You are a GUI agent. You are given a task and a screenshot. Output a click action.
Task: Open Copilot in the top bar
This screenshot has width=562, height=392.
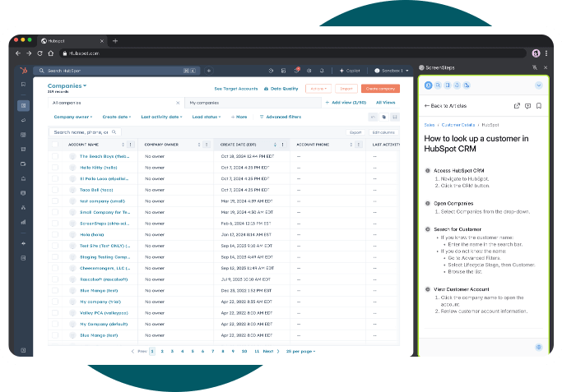point(350,71)
